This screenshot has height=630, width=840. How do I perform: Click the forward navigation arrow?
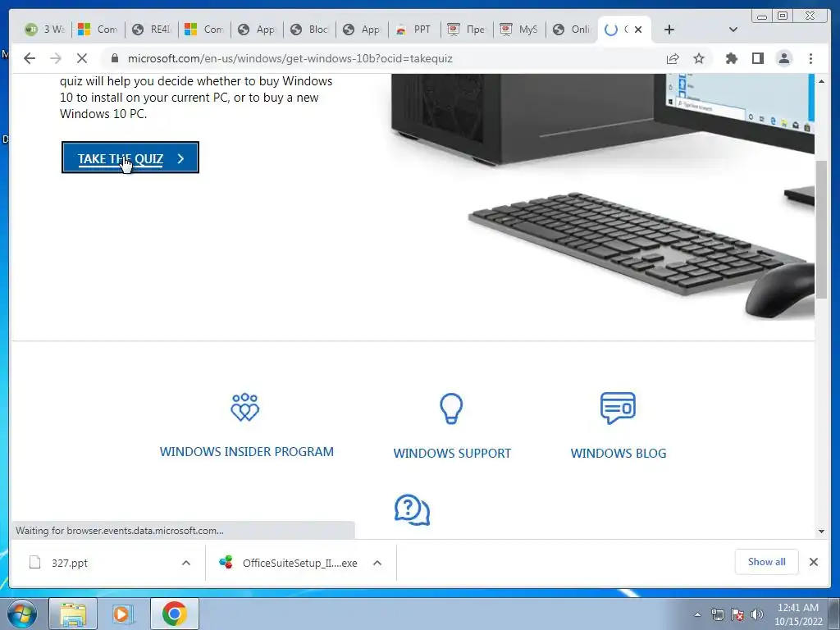(56, 58)
